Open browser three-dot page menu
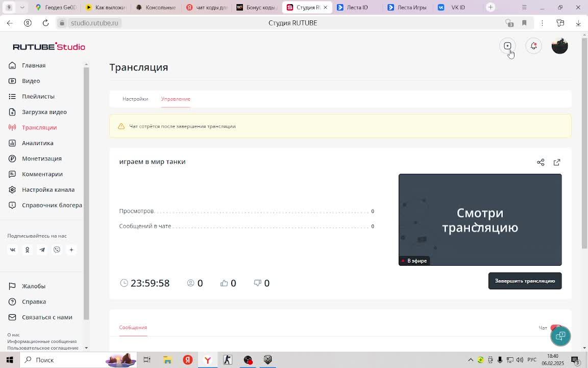The image size is (588, 368). coord(542,23)
